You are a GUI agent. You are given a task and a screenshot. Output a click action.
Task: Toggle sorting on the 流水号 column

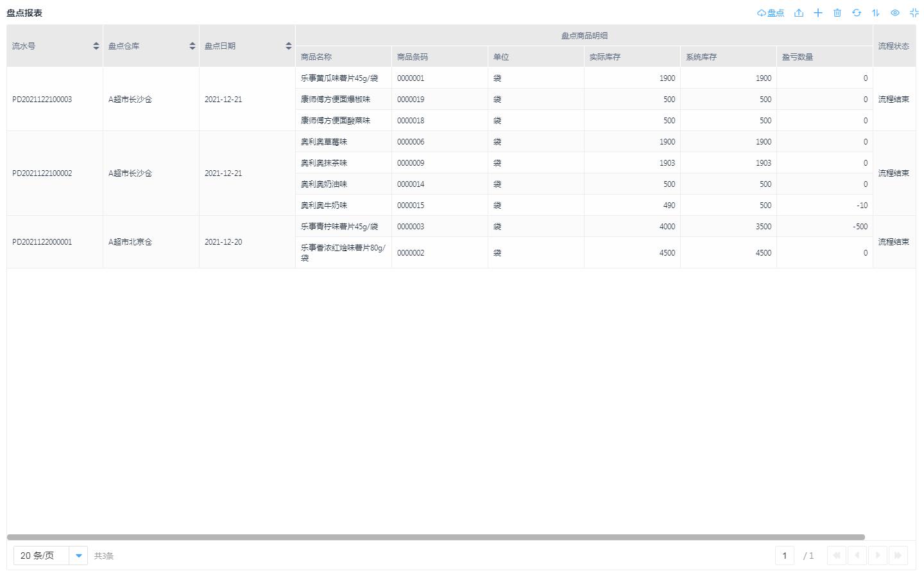click(x=96, y=46)
